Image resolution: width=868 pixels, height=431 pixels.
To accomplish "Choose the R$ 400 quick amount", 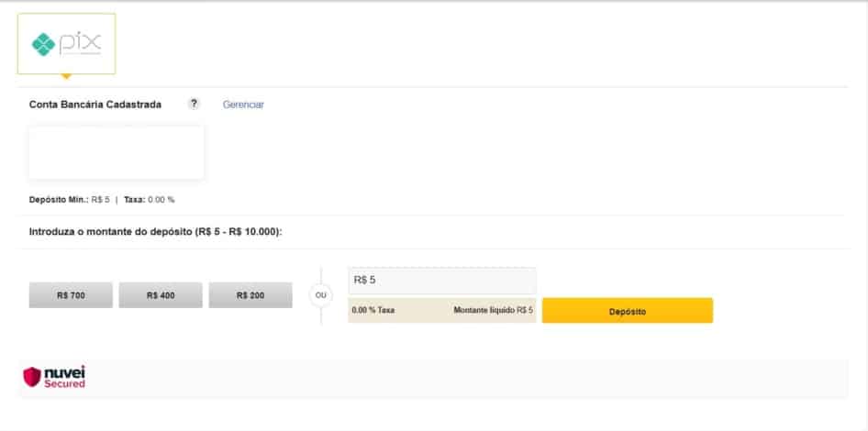I will coord(161,295).
